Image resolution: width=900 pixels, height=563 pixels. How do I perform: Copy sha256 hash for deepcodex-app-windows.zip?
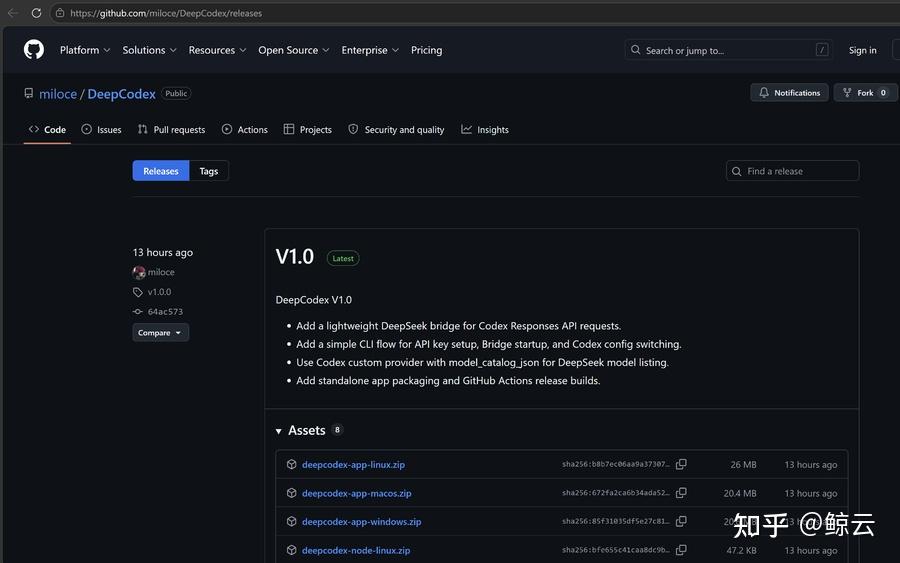click(x=681, y=521)
